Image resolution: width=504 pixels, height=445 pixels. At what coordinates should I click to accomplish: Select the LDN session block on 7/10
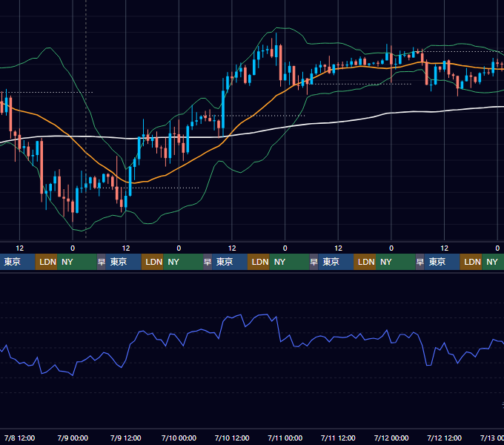point(259,262)
